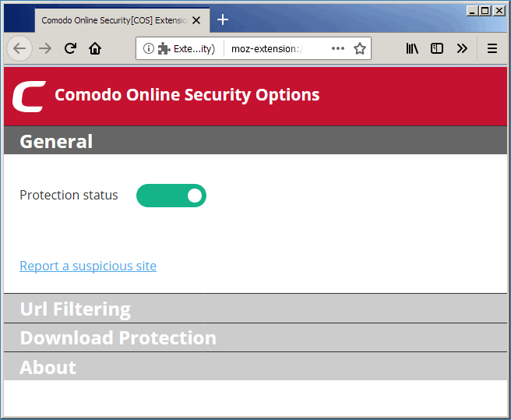Click the extension puzzle piece icon

coord(164,48)
